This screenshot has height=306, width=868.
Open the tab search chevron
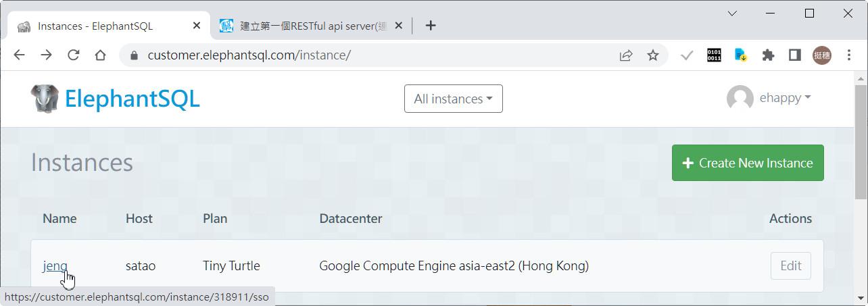[732, 13]
